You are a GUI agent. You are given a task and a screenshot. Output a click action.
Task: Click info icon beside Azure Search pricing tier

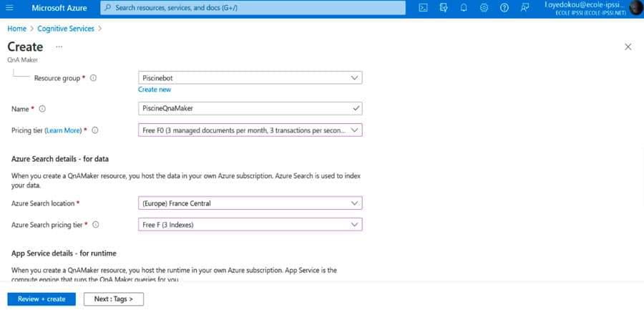pyautogui.click(x=96, y=225)
